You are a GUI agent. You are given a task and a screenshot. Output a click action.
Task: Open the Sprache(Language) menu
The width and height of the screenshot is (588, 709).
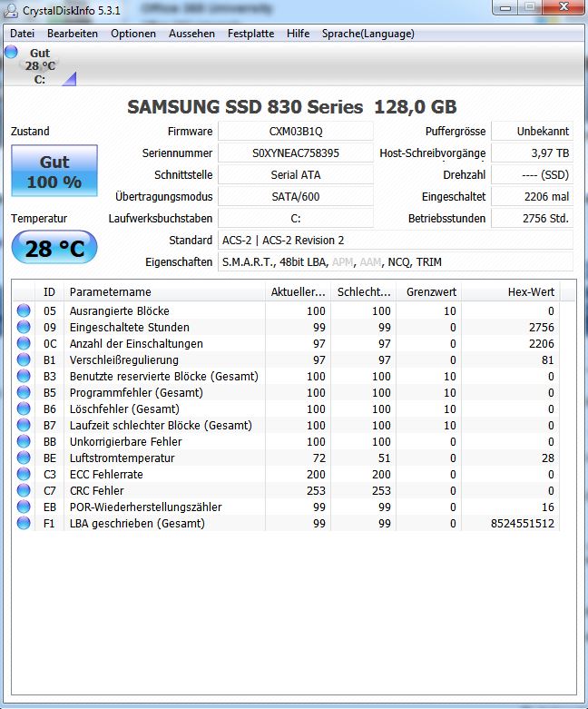(x=367, y=34)
